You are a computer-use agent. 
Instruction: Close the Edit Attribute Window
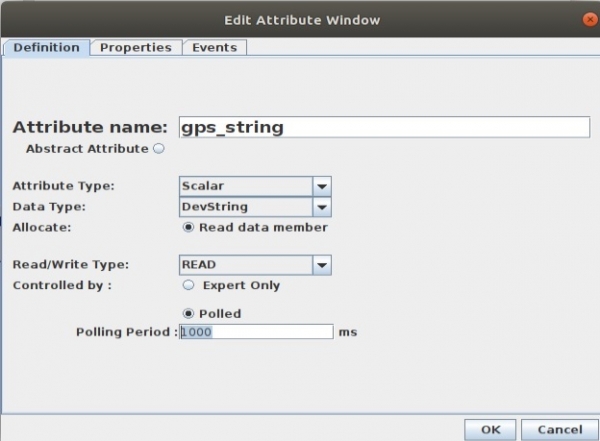coord(587,18)
